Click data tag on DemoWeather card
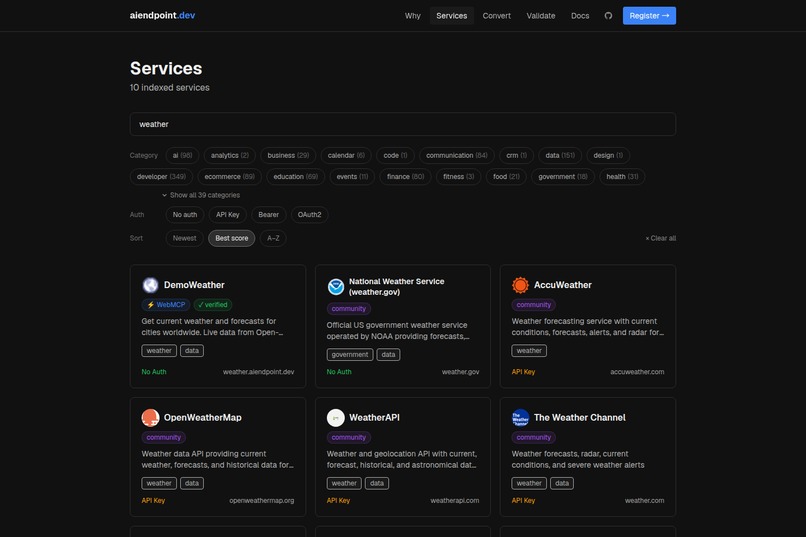The height and width of the screenshot is (537, 806). (192, 350)
